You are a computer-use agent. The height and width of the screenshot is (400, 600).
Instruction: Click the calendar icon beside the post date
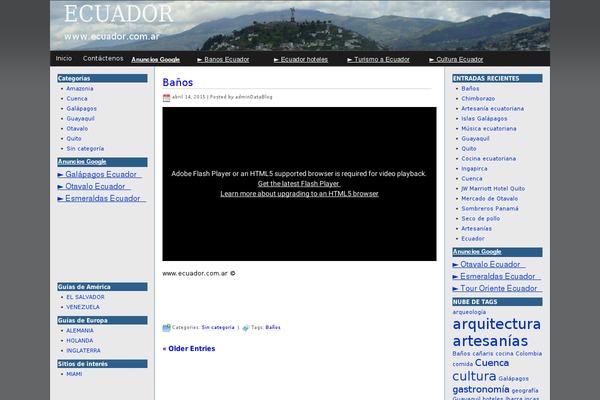click(x=166, y=98)
